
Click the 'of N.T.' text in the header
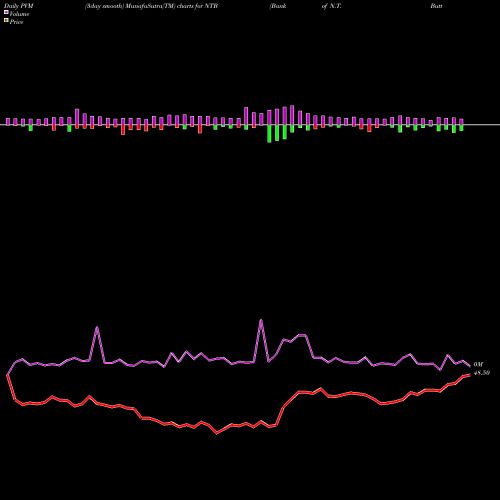pos(332,6)
